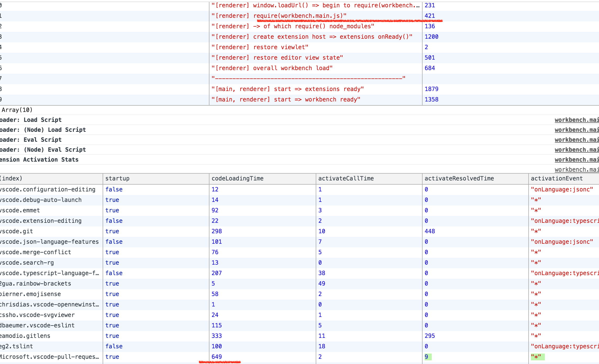Open workbench.main link above the extension table
This screenshot has height=364, width=599.
click(x=577, y=170)
